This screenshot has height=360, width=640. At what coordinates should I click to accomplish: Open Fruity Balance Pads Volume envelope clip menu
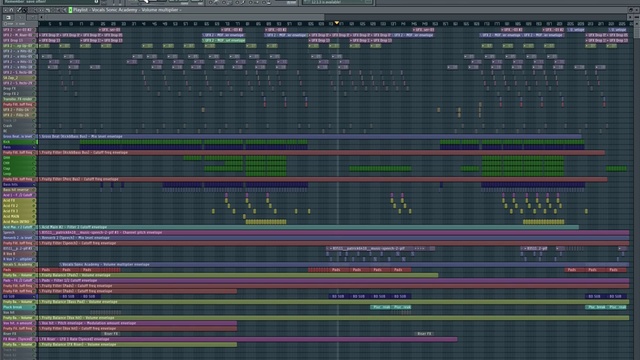click(x=40, y=275)
